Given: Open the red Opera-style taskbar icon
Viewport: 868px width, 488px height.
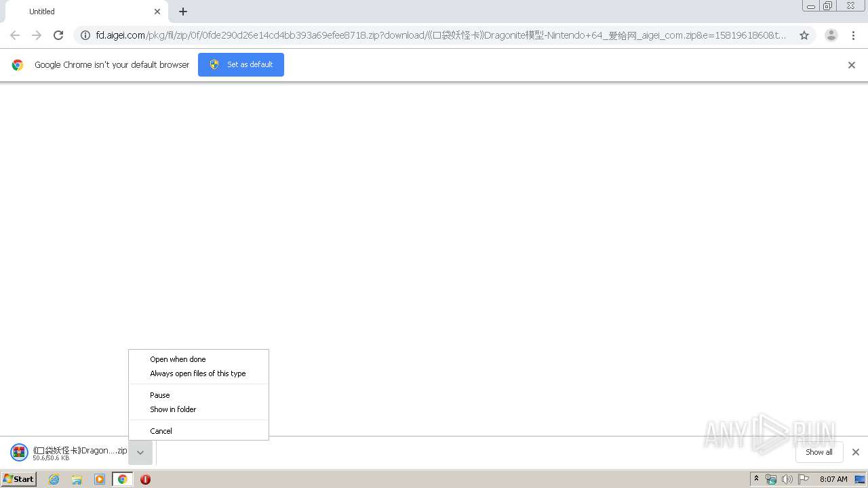Looking at the screenshot, I should (x=145, y=479).
